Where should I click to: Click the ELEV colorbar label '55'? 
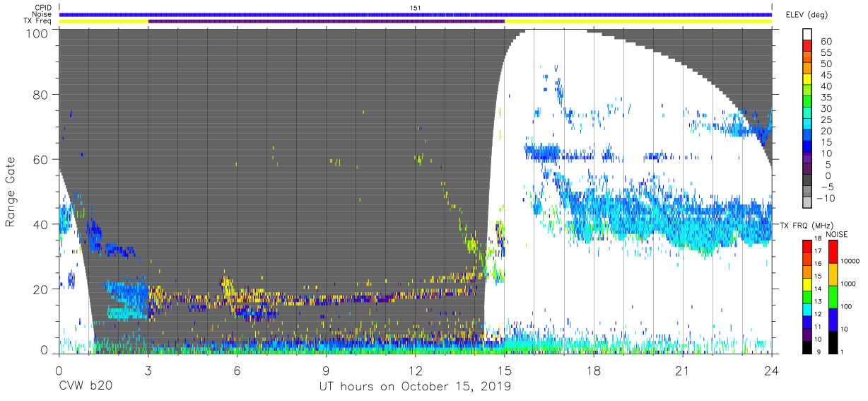click(826, 52)
